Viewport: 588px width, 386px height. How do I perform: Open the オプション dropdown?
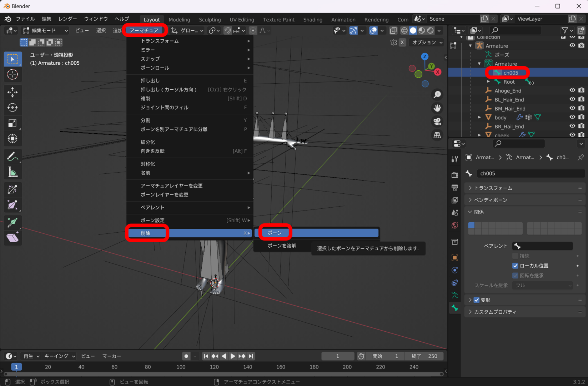pyautogui.click(x=427, y=42)
